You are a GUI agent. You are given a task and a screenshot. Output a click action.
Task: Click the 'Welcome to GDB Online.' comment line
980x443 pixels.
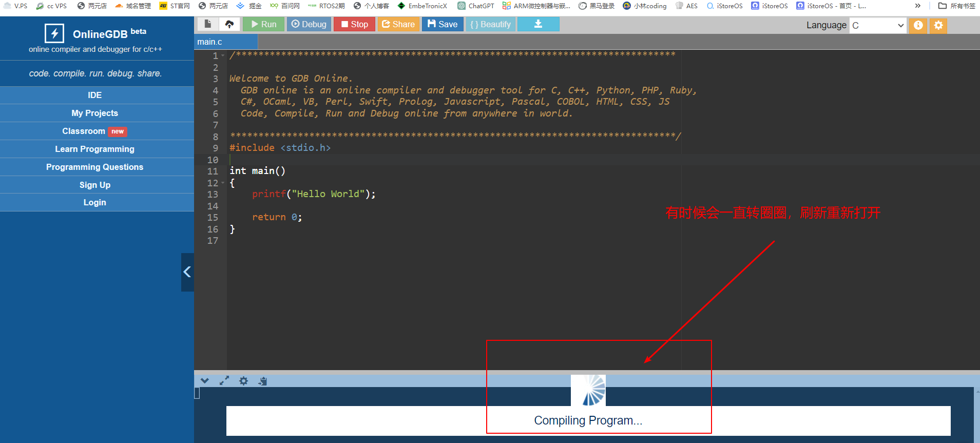pyautogui.click(x=291, y=79)
